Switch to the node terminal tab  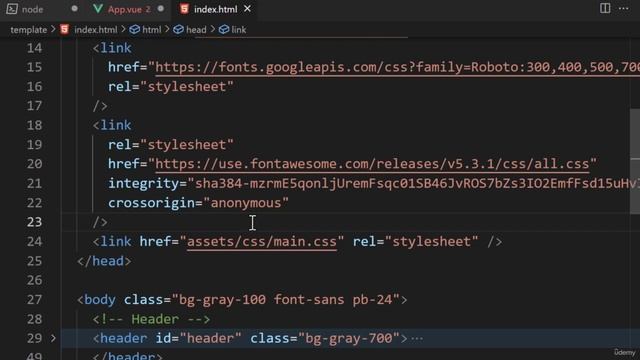point(41,9)
